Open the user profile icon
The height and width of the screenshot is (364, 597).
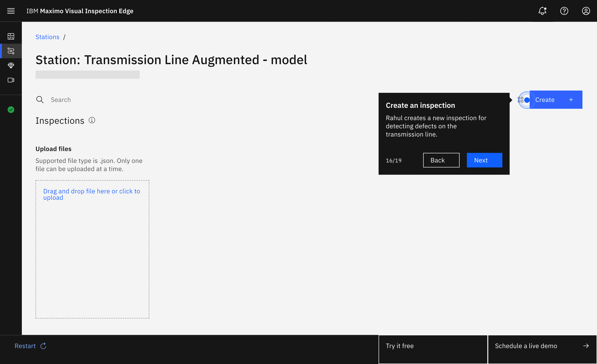click(586, 11)
